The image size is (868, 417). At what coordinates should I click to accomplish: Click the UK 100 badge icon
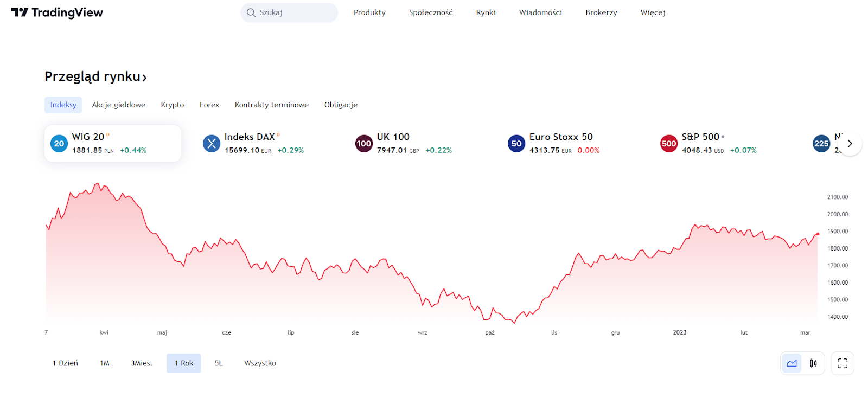click(364, 144)
